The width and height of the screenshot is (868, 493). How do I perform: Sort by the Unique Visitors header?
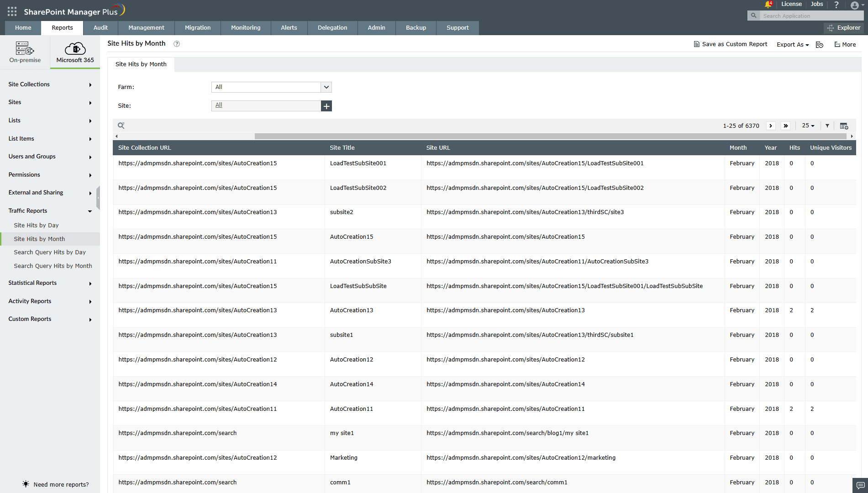click(x=831, y=148)
